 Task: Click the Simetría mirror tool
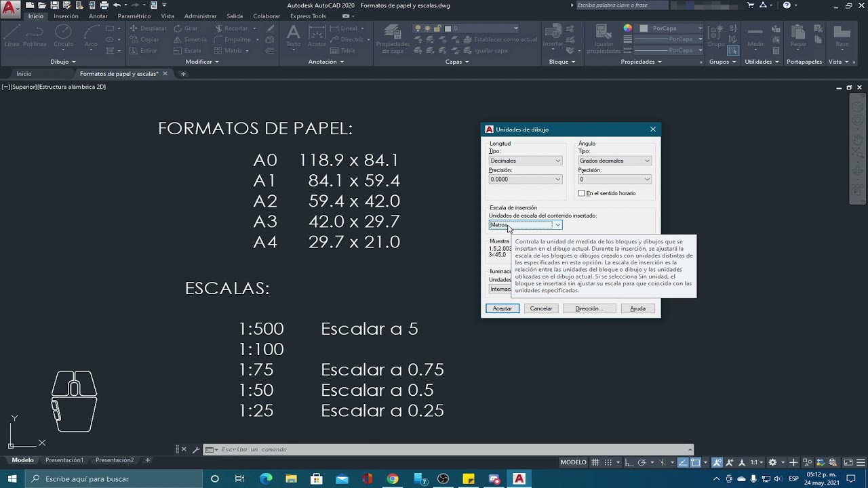click(x=190, y=39)
